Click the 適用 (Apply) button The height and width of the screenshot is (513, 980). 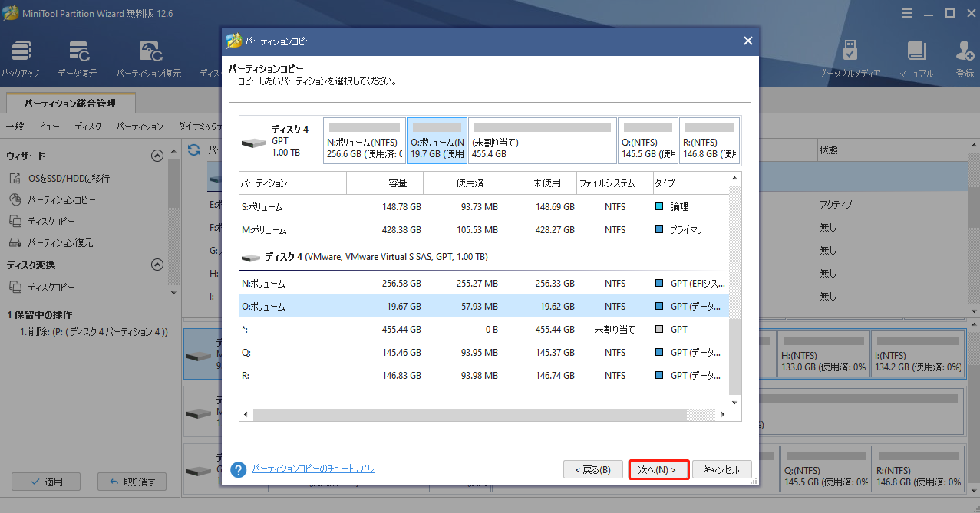point(46,482)
